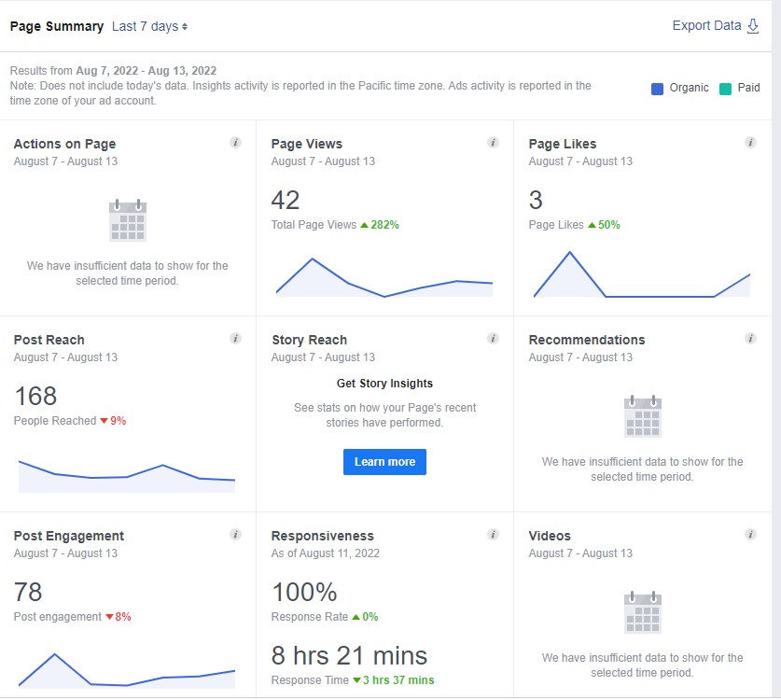
Task: Open the Post Reach line chart
Action: tap(127, 474)
